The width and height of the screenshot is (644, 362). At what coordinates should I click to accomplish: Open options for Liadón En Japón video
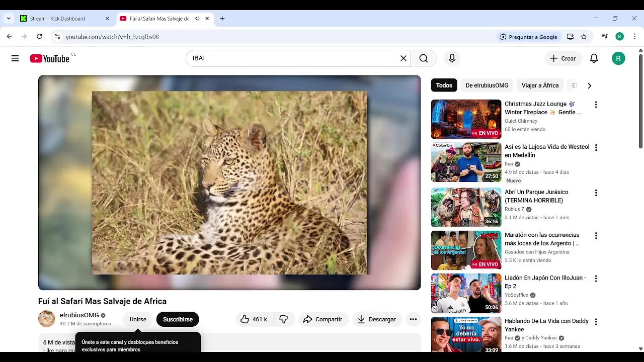pos(596,279)
